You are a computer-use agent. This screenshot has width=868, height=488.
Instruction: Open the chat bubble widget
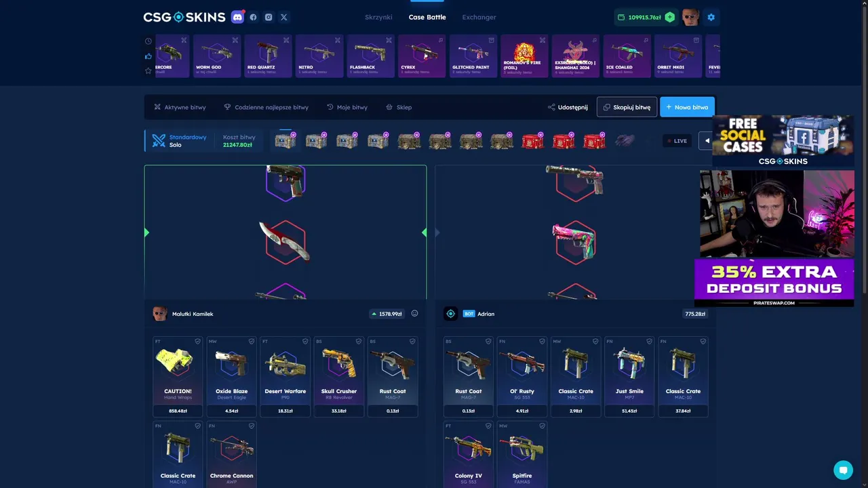(x=843, y=470)
